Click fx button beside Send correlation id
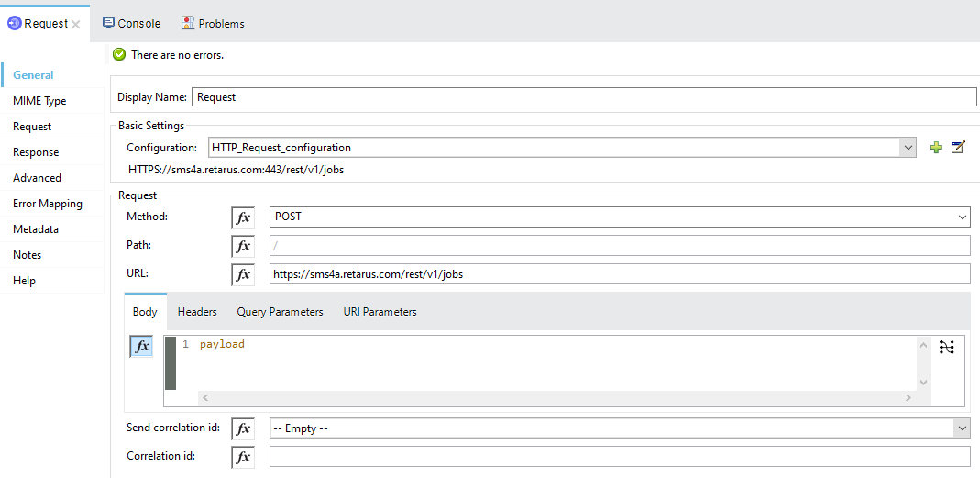The width and height of the screenshot is (980, 478). 243,428
